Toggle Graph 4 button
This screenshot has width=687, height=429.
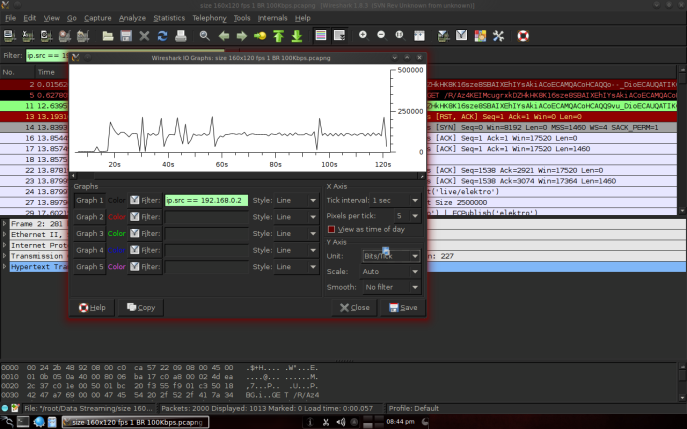click(90, 250)
